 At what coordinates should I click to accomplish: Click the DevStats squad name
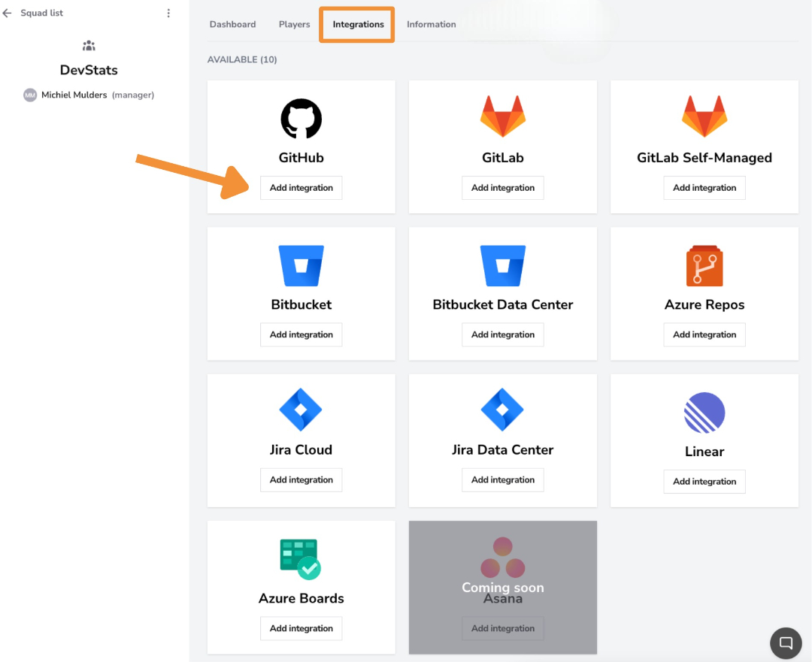(89, 70)
